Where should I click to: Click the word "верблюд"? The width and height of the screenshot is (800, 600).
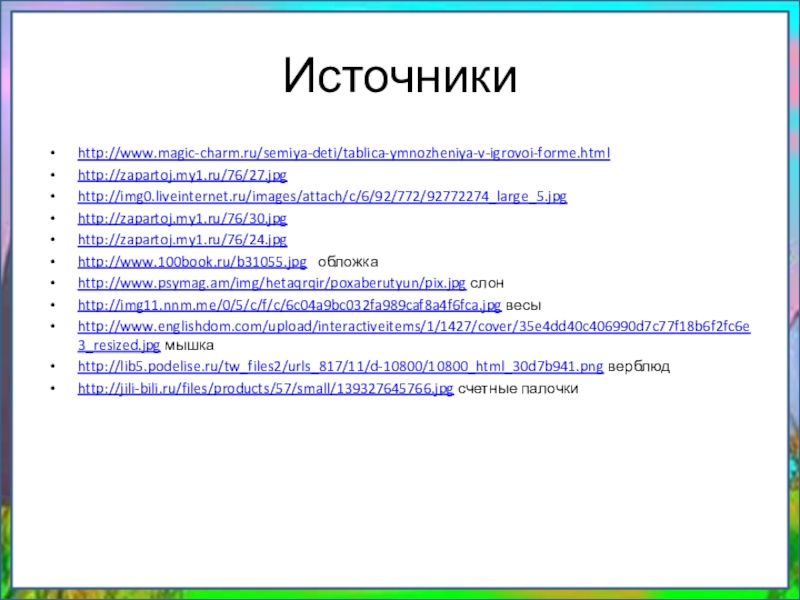coord(639,366)
